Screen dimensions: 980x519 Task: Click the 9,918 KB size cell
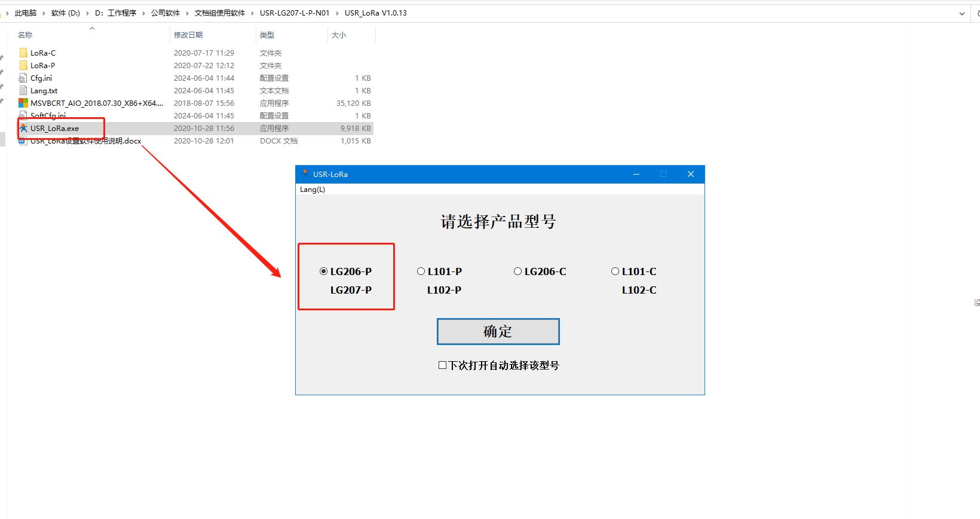356,129
